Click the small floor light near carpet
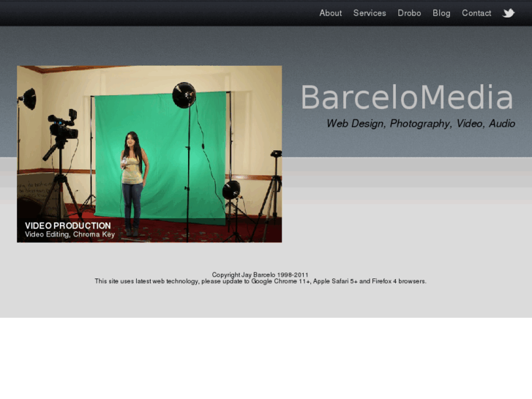Screen dimensions: 532x399 pos(231,190)
